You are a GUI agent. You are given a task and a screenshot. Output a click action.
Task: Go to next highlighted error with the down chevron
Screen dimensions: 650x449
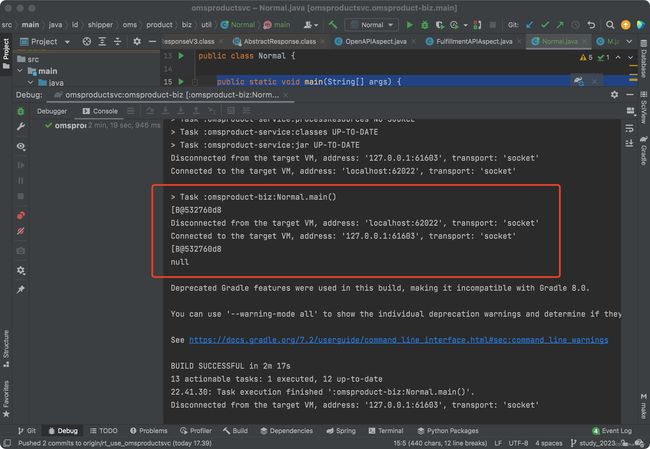coord(630,57)
